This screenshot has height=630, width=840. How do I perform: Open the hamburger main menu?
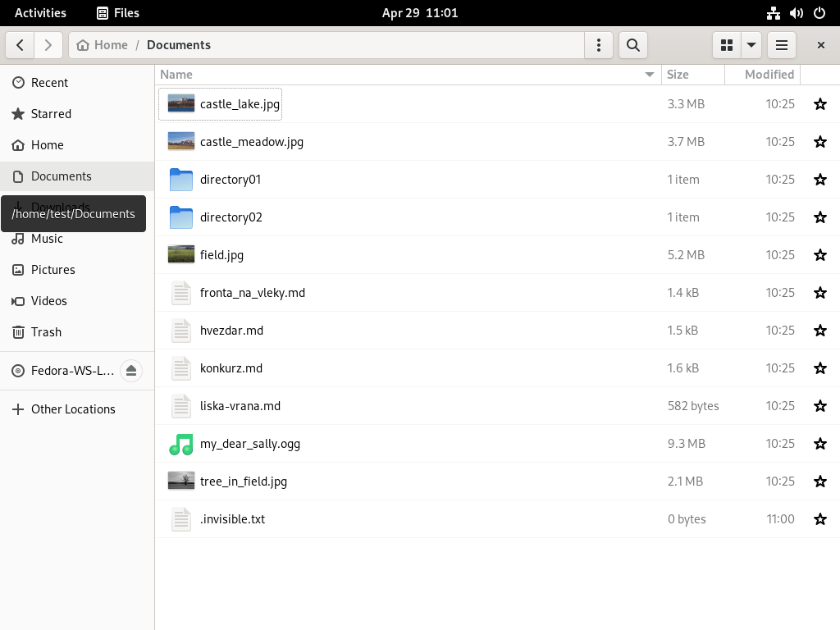[x=782, y=45]
